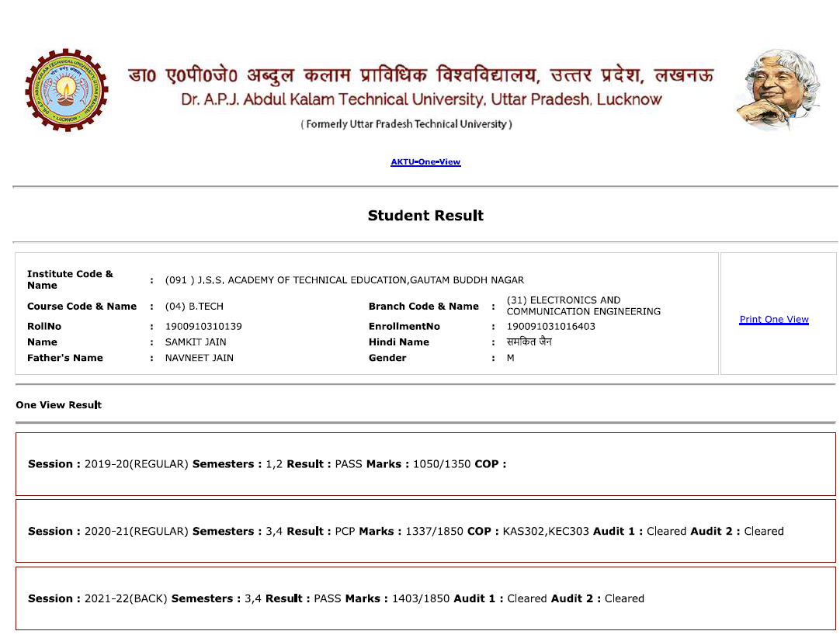The height and width of the screenshot is (638, 840).
Task: Click the Hindi university name banner
Action: pos(421,76)
